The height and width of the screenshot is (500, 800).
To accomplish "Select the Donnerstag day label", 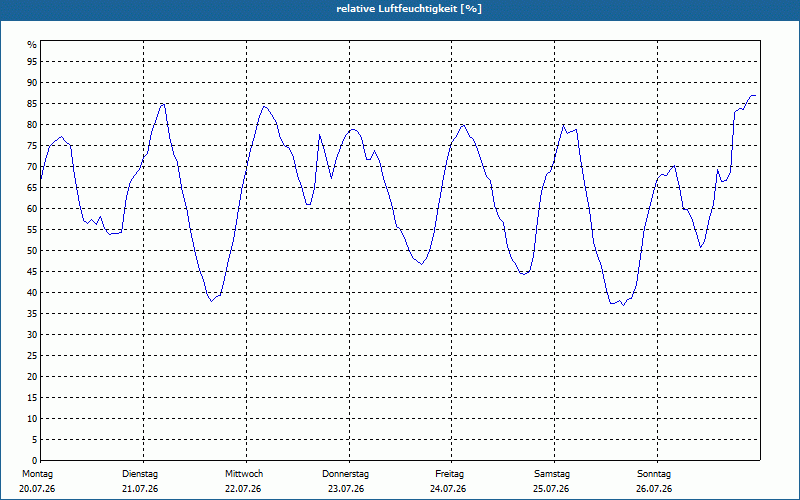I will pos(345,474).
